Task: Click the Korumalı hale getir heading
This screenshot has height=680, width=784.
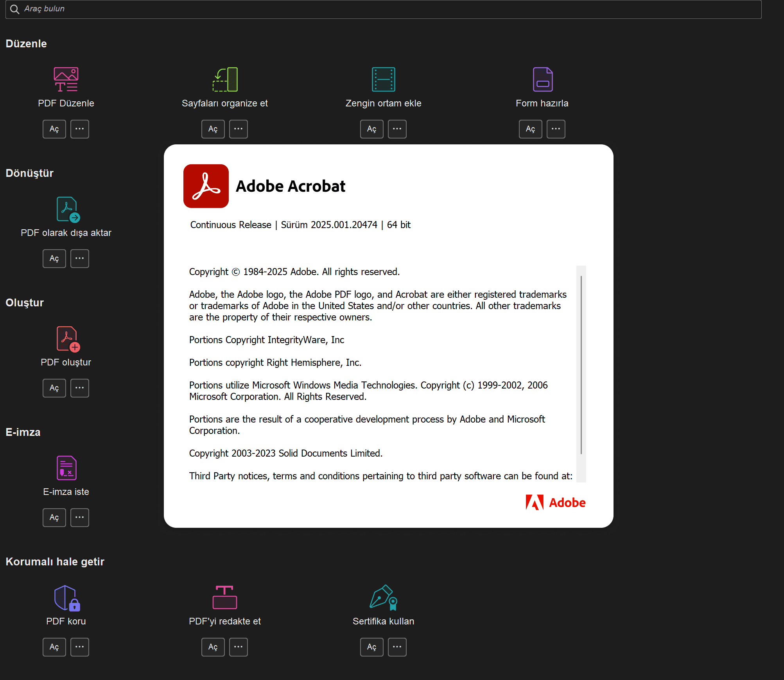Action: point(55,562)
